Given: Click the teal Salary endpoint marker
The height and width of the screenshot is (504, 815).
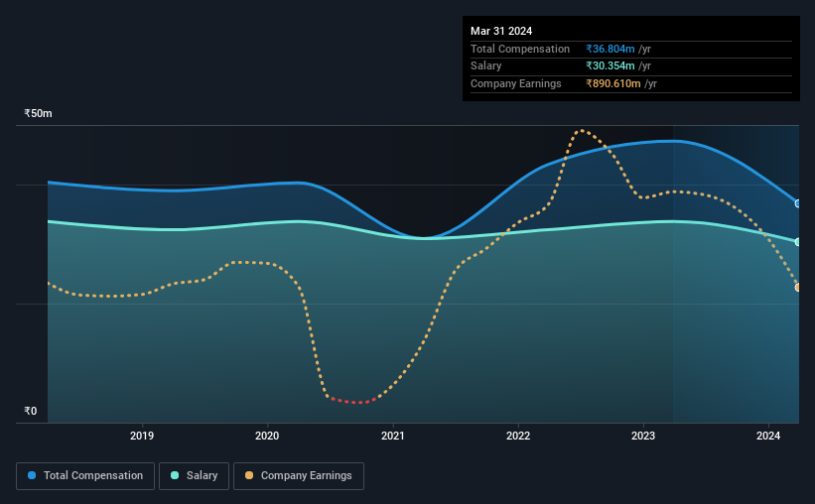Looking at the screenshot, I should (798, 242).
